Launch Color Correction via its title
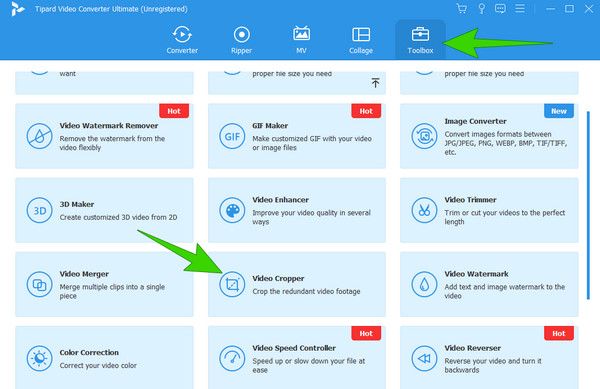The height and width of the screenshot is (389, 600). point(89,352)
